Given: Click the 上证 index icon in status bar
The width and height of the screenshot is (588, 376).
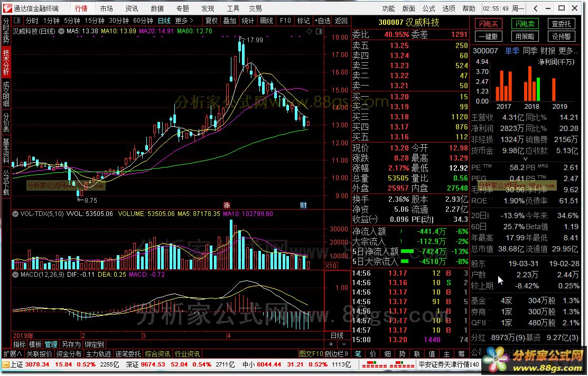Looking at the screenshot, I should [6, 364].
